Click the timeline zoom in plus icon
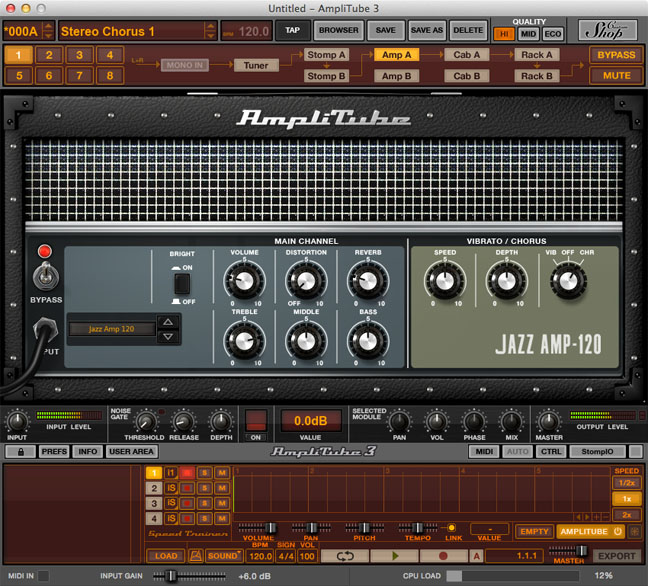The image size is (648, 586). [597, 517]
